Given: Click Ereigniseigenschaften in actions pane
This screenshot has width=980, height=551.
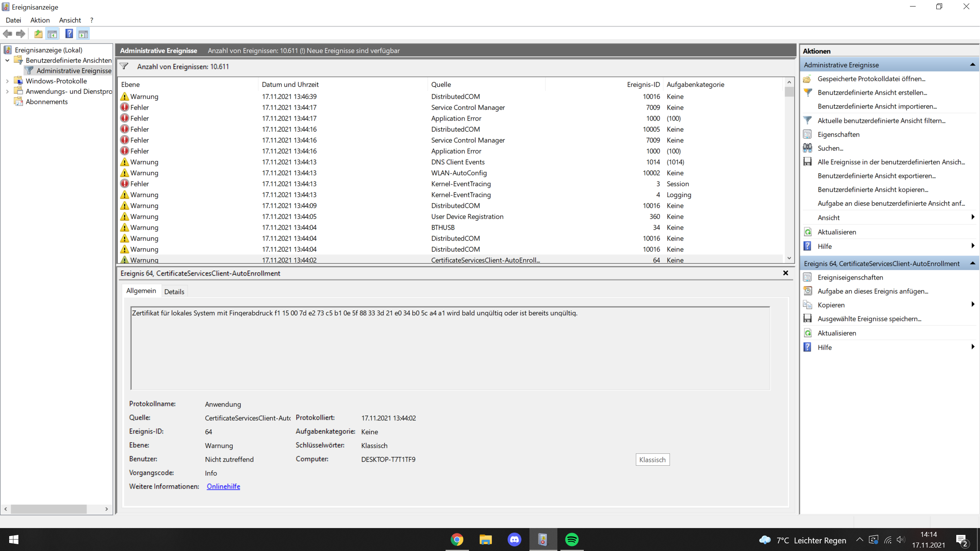Looking at the screenshot, I should (x=850, y=277).
